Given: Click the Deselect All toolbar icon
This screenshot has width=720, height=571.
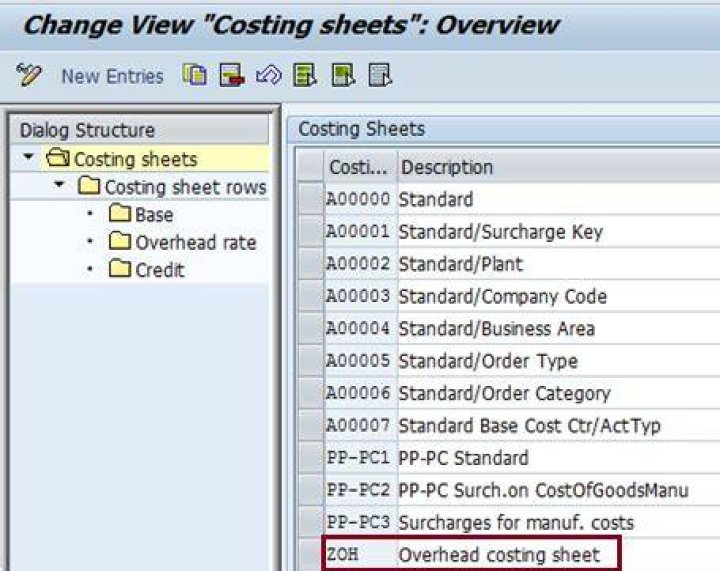Looking at the screenshot, I should 380,75.
